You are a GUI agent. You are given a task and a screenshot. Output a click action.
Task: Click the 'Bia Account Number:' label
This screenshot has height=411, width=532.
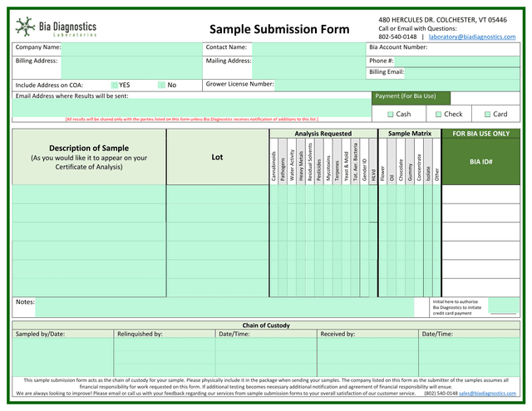tap(398, 47)
